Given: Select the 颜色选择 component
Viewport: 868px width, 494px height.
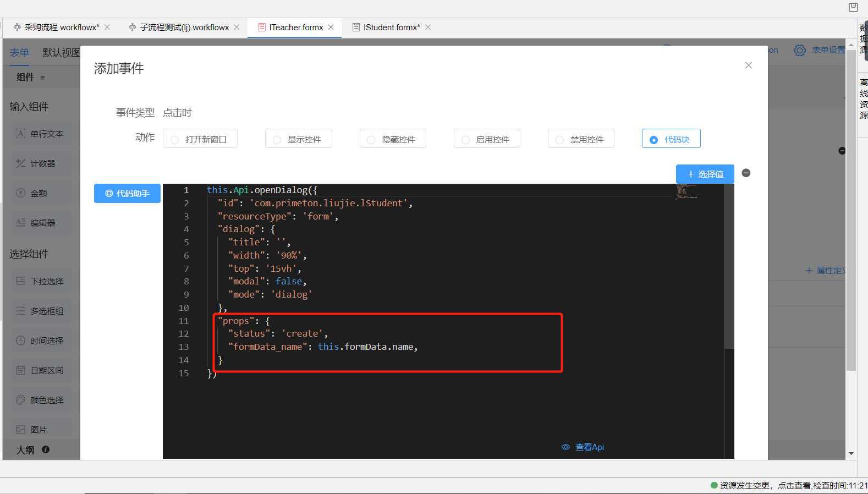Looking at the screenshot, I should click(x=41, y=400).
